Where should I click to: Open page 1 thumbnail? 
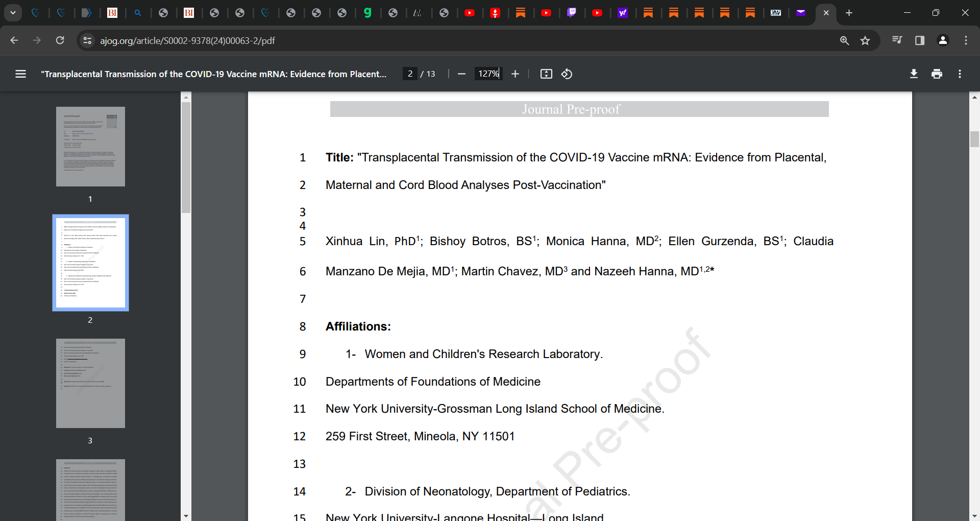(90, 147)
